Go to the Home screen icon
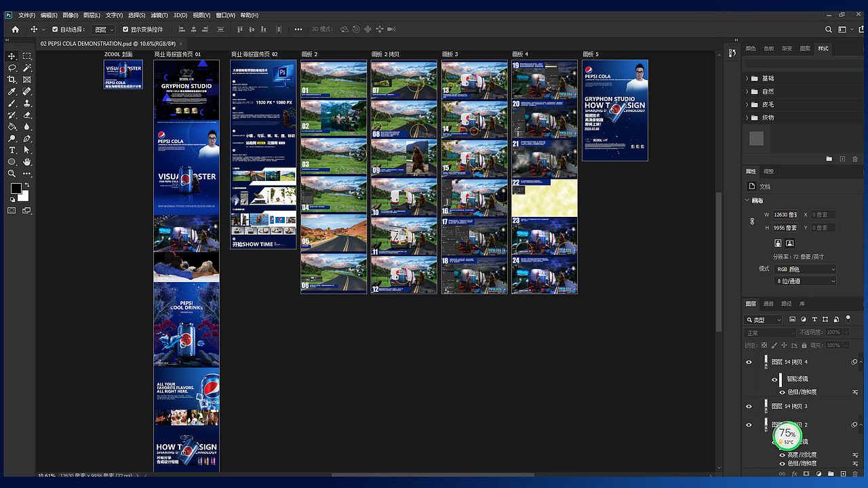 tap(15, 29)
